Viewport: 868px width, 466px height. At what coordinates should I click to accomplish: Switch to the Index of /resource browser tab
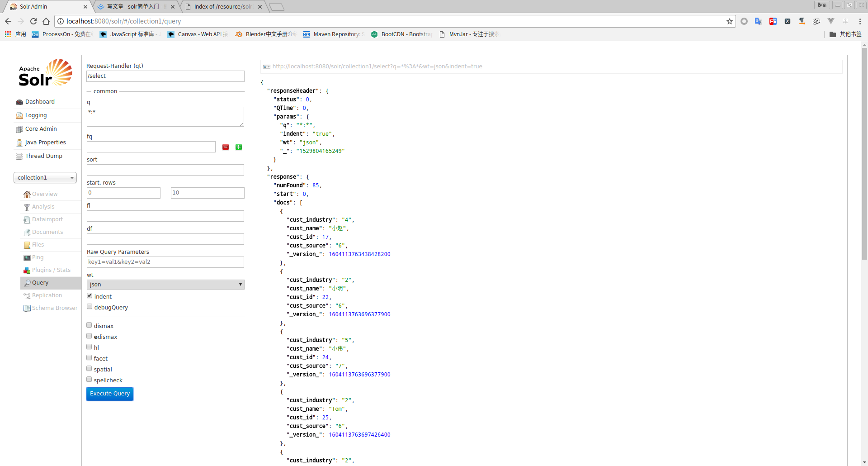[223, 7]
